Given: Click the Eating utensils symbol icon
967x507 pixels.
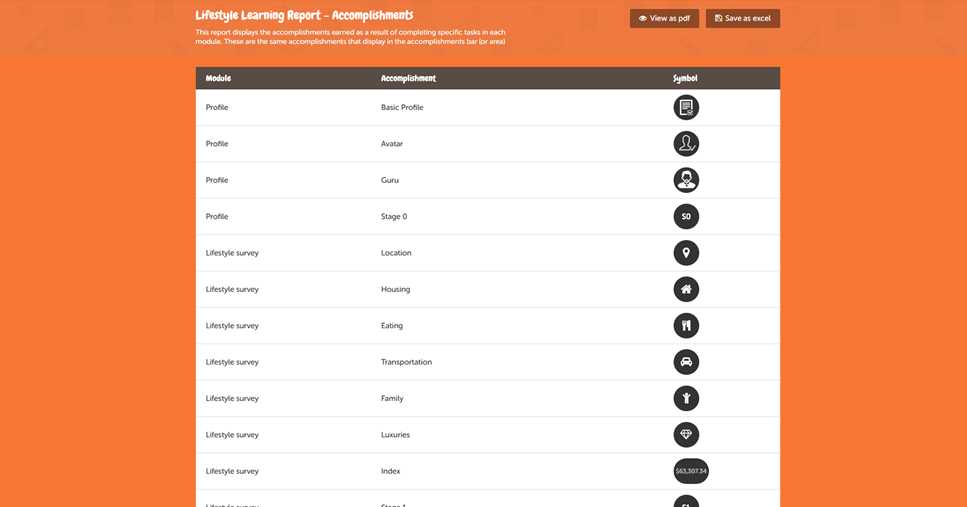Looking at the screenshot, I should [686, 326].
